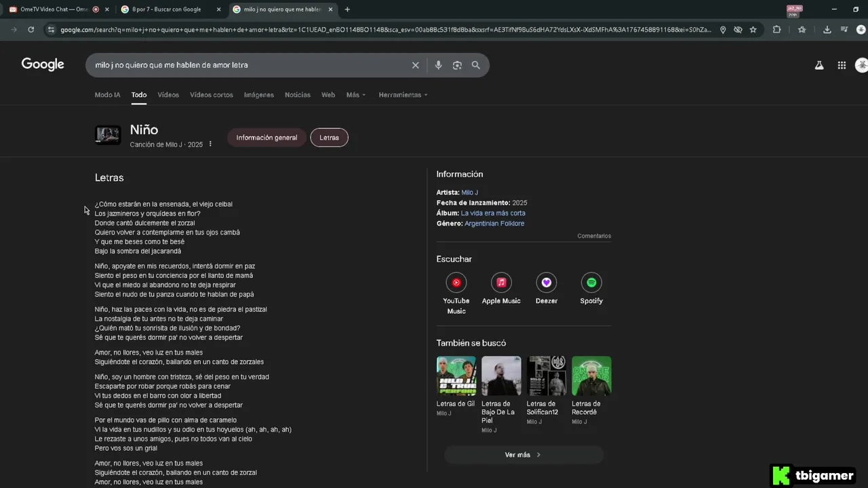Expand the Herramientas dropdown

[403, 95]
